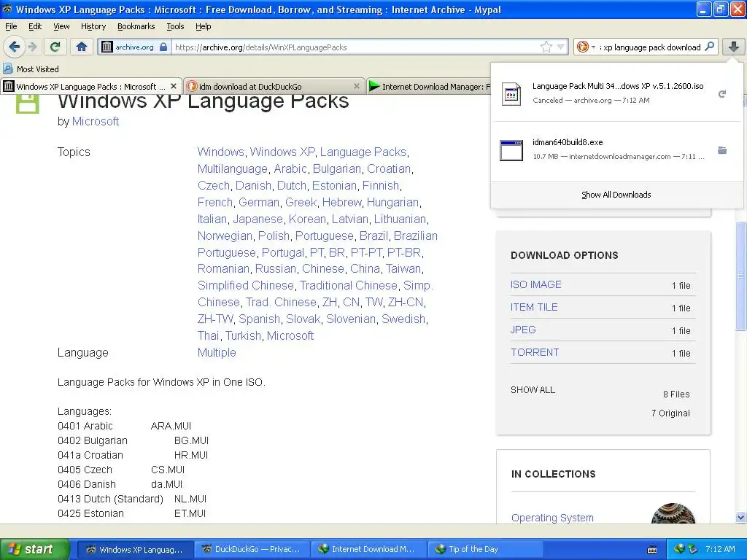Open the Multiple language link
This screenshot has width=747, height=560.
pos(217,352)
